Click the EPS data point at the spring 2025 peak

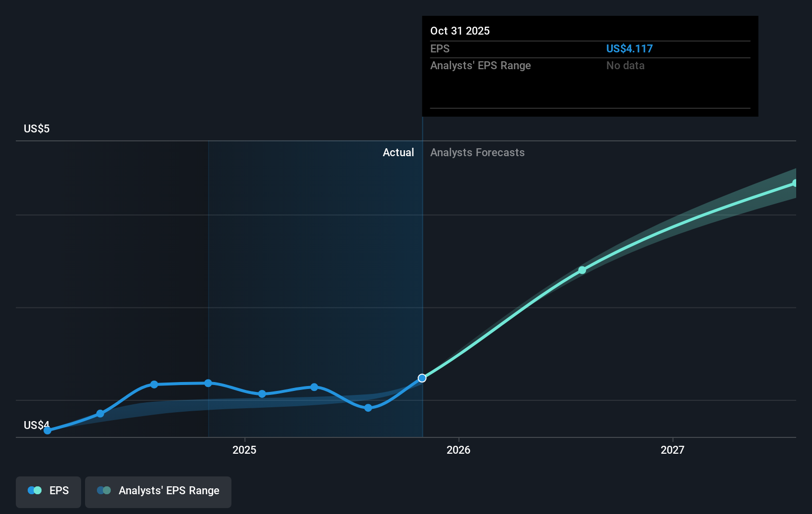315,387
